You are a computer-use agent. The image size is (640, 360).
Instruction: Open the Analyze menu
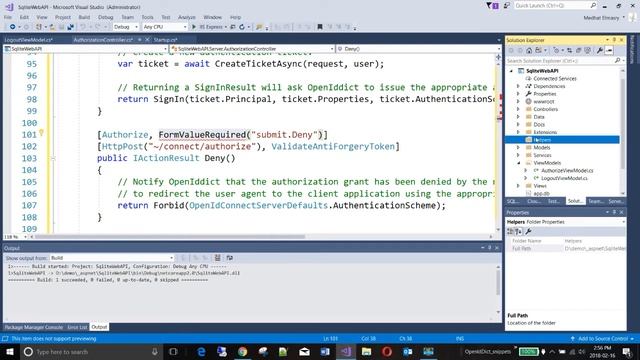tap(187, 17)
